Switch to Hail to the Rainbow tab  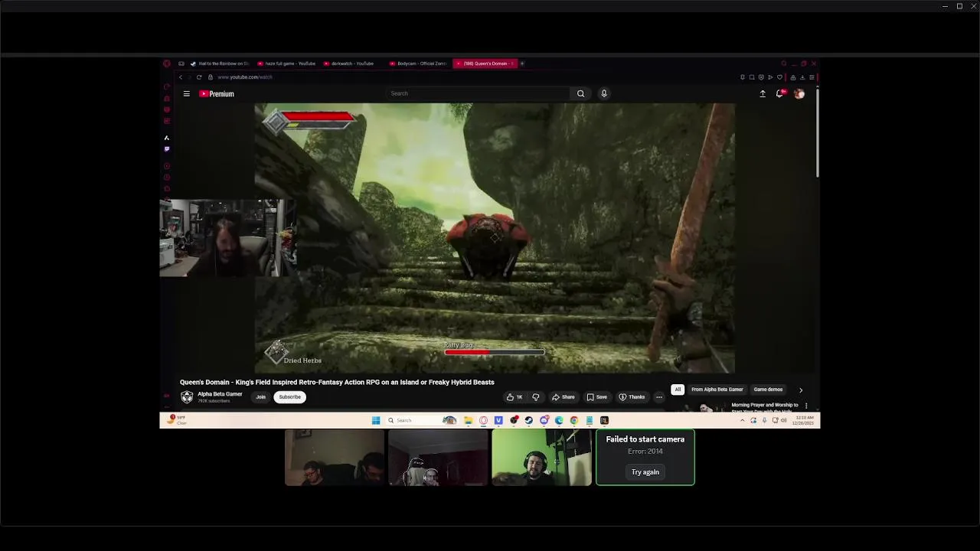(x=220, y=64)
